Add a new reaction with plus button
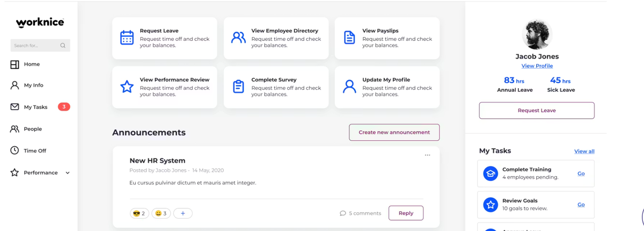 [183, 213]
